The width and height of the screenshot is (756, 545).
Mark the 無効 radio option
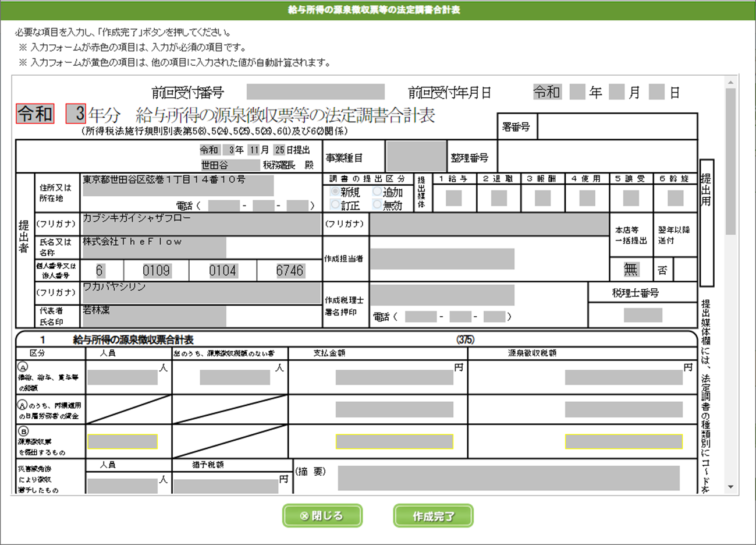377,204
